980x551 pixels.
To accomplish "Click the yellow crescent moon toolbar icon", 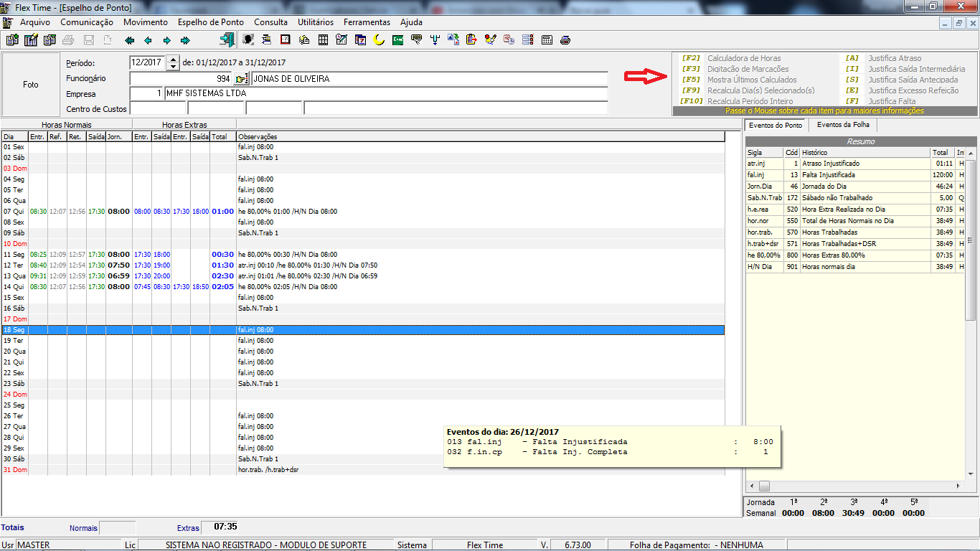I will pyautogui.click(x=379, y=40).
